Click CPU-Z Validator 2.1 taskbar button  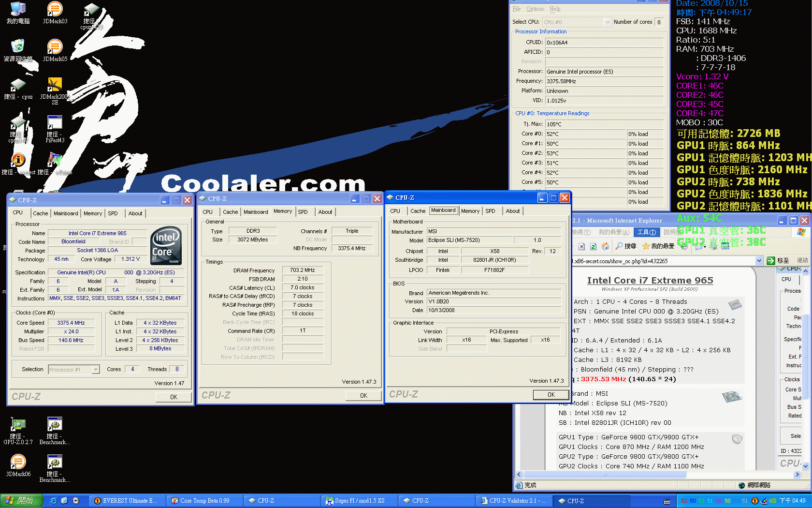pos(513,501)
